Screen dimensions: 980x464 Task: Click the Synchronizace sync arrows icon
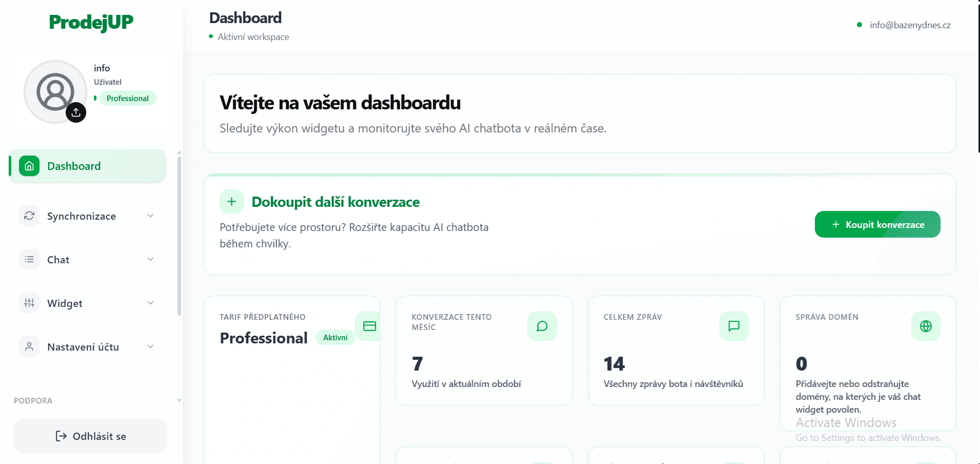[x=29, y=216]
